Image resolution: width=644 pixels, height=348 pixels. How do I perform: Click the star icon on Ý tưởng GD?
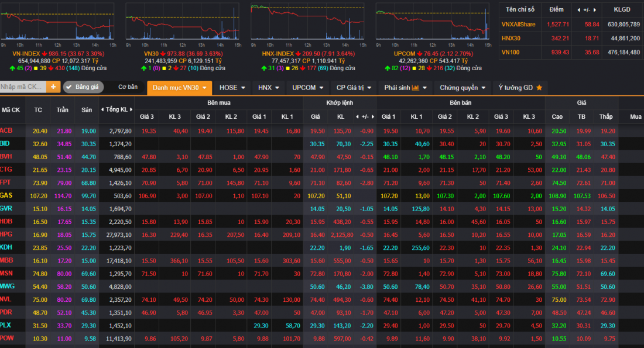coord(539,87)
